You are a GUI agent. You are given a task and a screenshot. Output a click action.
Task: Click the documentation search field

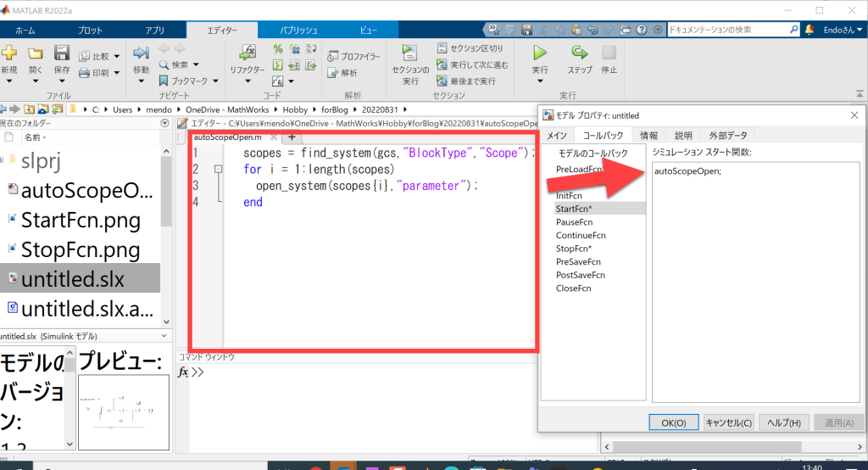pos(729,30)
